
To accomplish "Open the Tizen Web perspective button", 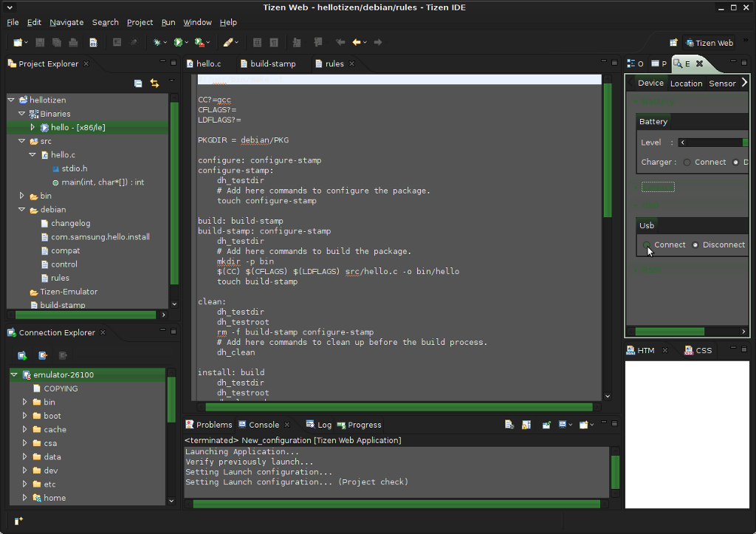I will tap(709, 43).
